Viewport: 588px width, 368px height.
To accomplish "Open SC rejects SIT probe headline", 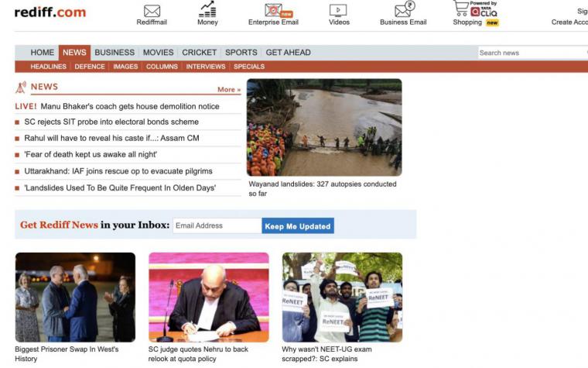I will tap(111, 122).
